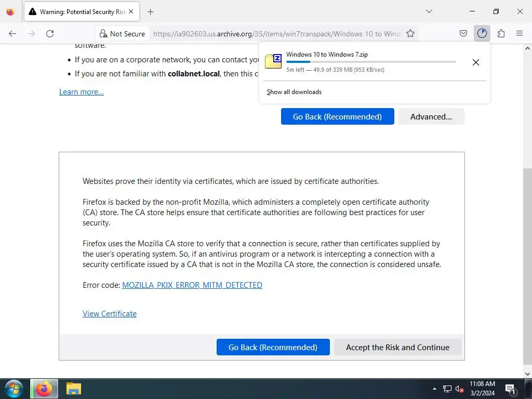Go back with the toolbar back arrow
The image size is (532, 399).
[x=12, y=34]
